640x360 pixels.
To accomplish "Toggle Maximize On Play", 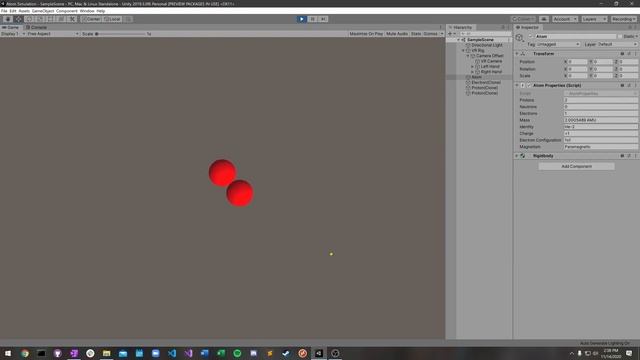I will tap(366, 34).
